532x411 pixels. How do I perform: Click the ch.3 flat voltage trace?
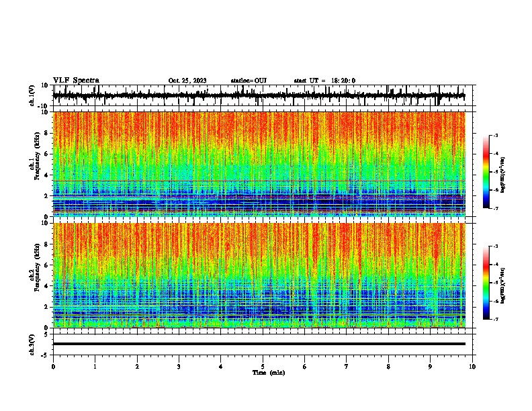[259, 344]
